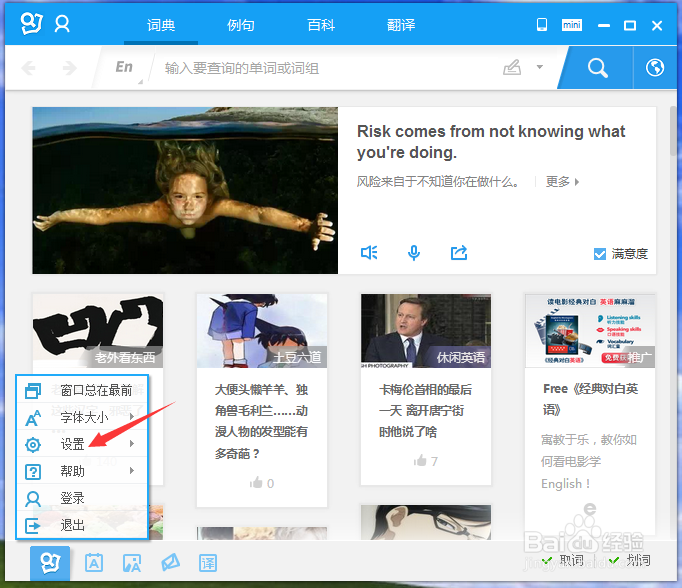The image size is (682, 588).
Task: Expand the search history dropdown arrow
Action: [x=540, y=67]
